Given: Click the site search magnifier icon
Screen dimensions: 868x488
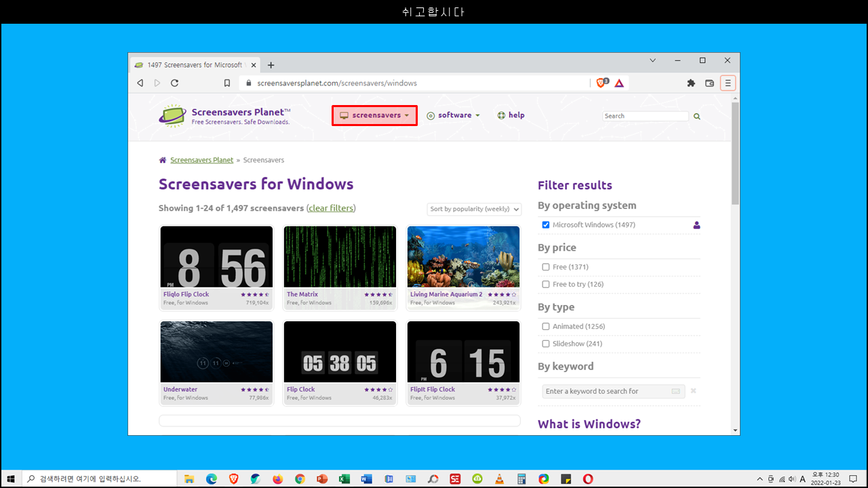Looking at the screenshot, I should point(696,116).
